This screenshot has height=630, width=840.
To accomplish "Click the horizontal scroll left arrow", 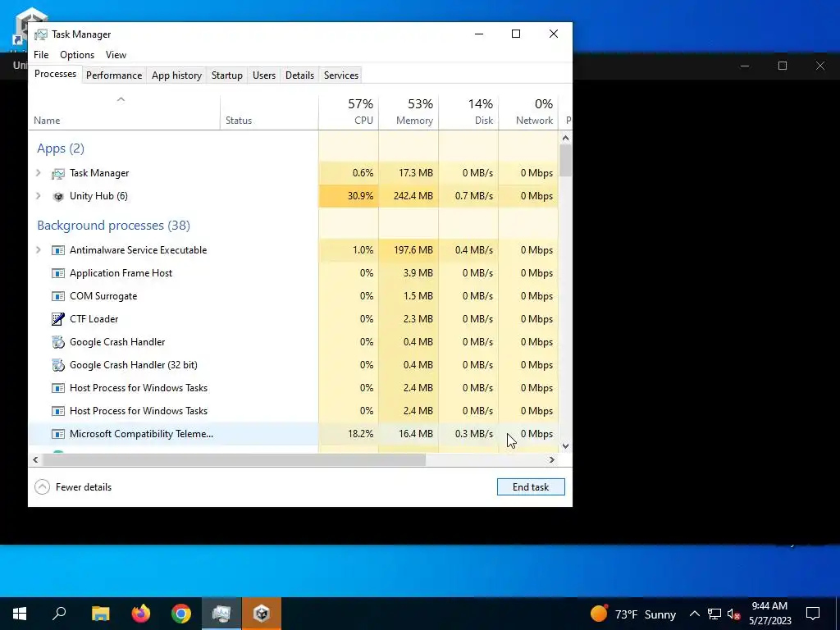I will [35, 459].
